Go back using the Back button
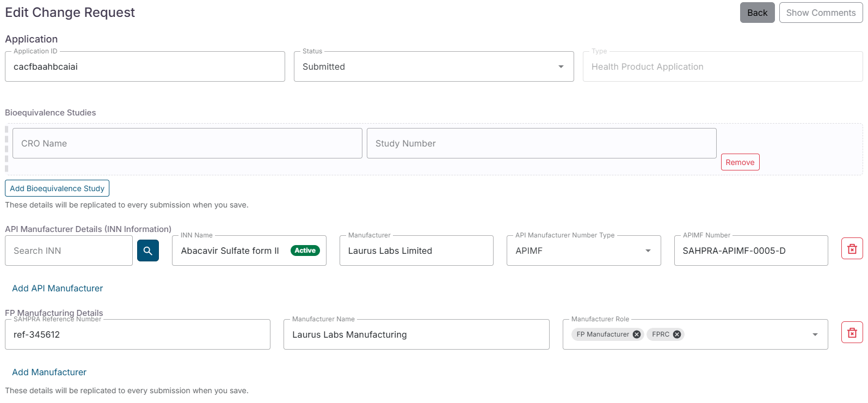 pos(756,13)
